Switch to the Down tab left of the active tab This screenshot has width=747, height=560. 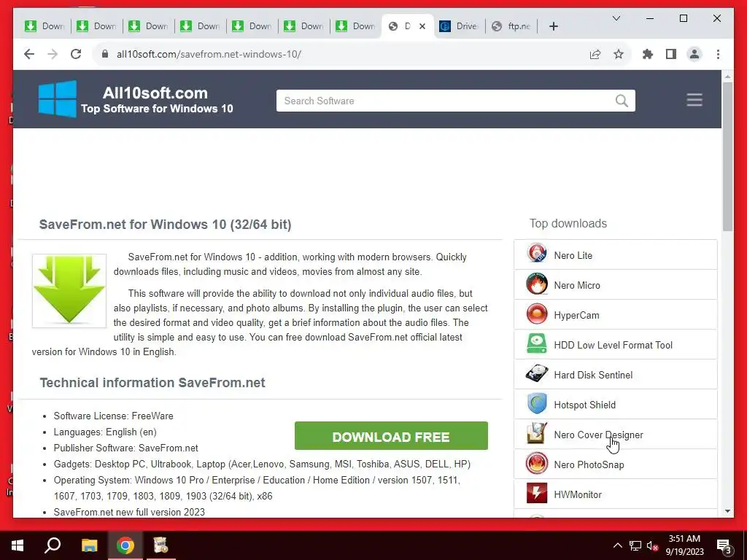click(355, 26)
